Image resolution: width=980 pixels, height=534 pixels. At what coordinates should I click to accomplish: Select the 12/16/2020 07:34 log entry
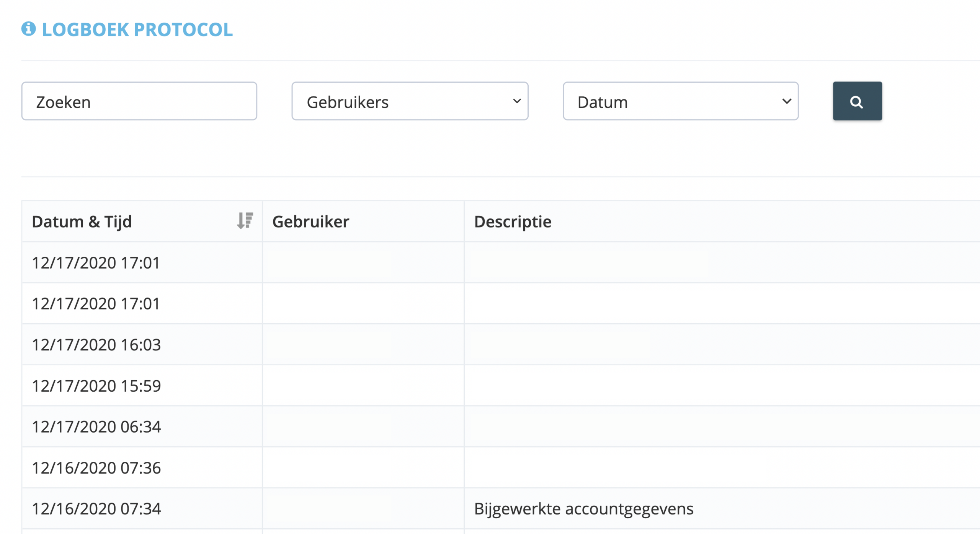[x=501, y=509]
